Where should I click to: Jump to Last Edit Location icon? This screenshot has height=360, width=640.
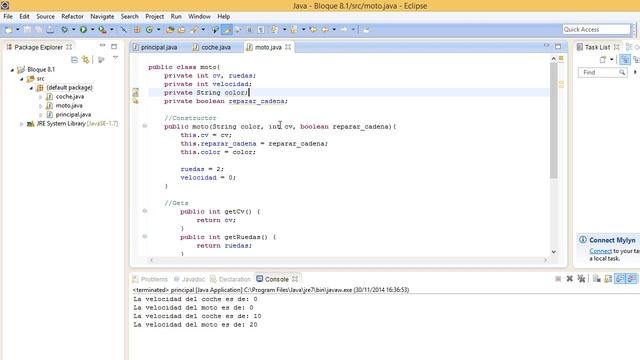coord(313,30)
